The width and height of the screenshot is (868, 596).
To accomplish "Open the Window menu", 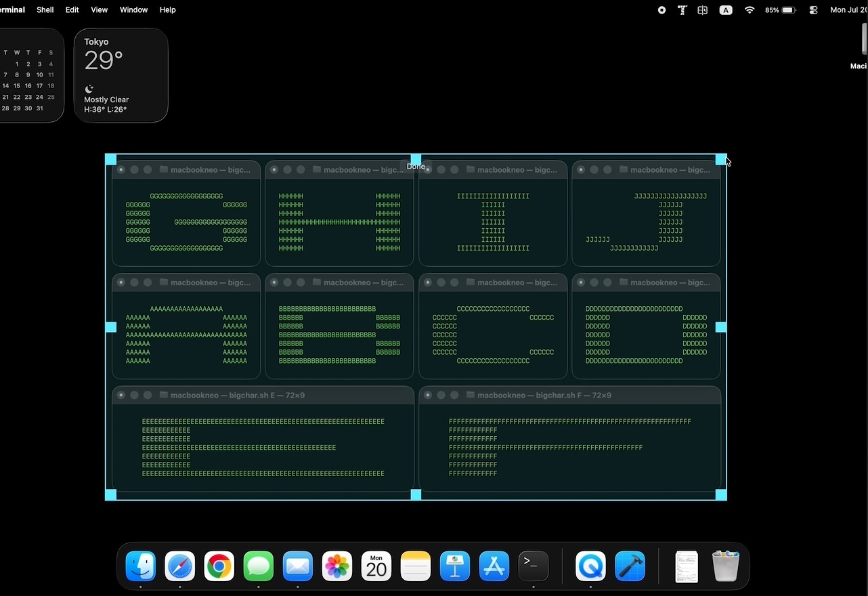I will 133,10.
